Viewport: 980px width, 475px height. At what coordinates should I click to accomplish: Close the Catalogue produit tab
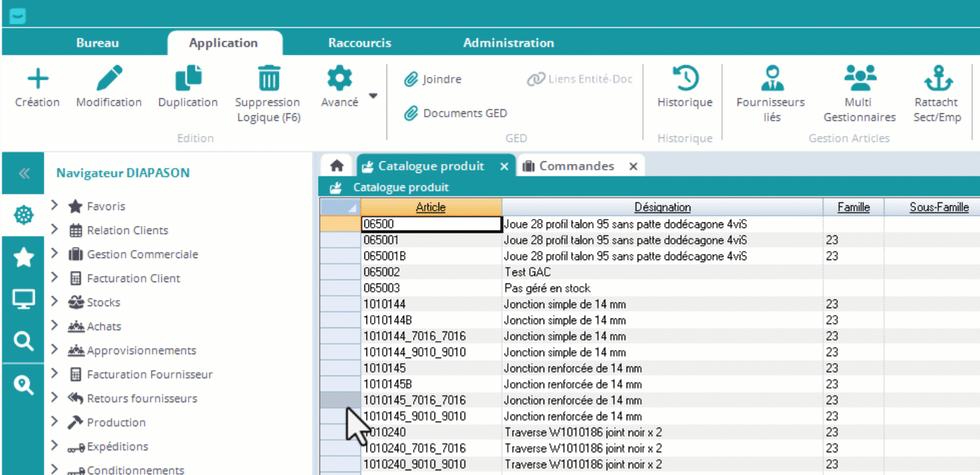click(x=504, y=167)
